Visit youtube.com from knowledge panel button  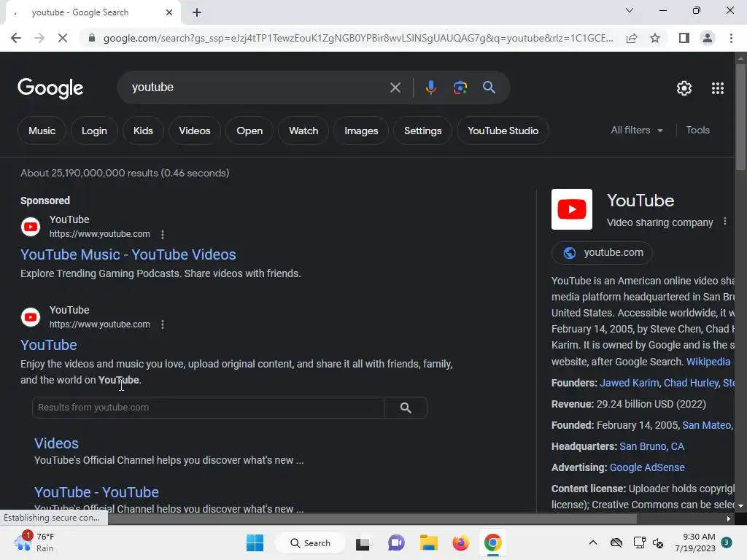[x=602, y=253]
